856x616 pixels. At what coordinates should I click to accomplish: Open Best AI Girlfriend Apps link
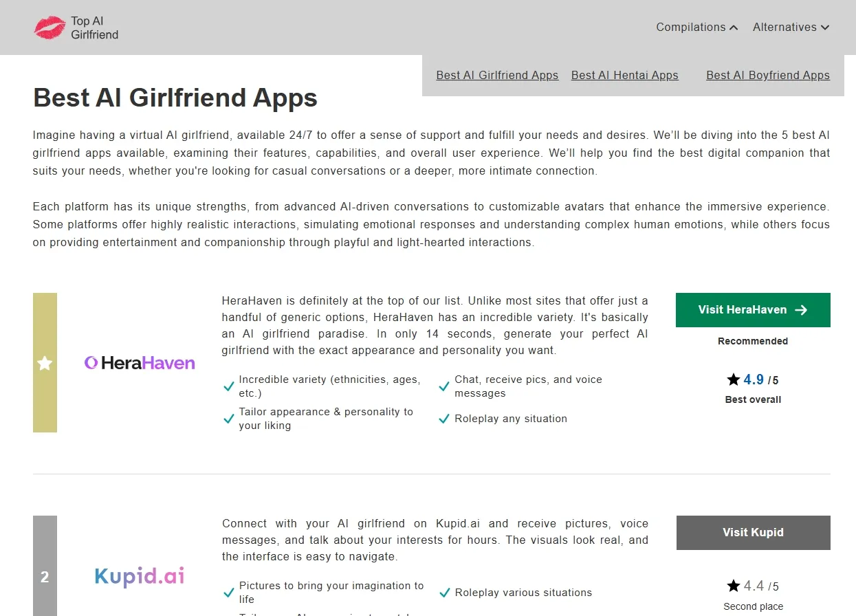tap(496, 75)
